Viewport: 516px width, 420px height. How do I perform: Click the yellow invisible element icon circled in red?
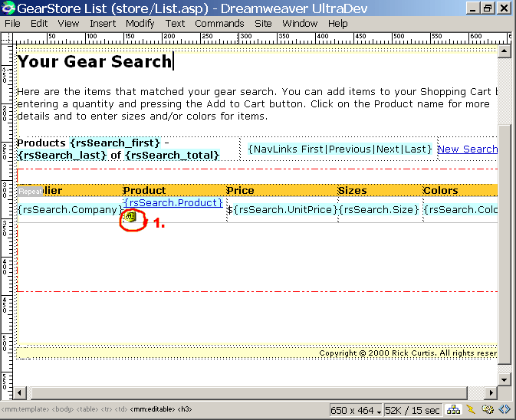pyautogui.click(x=130, y=217)
